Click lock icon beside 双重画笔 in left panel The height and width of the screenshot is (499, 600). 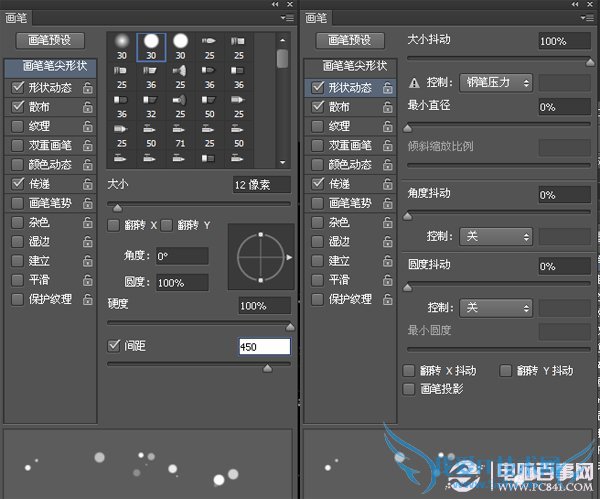click(x=88, y=145)
